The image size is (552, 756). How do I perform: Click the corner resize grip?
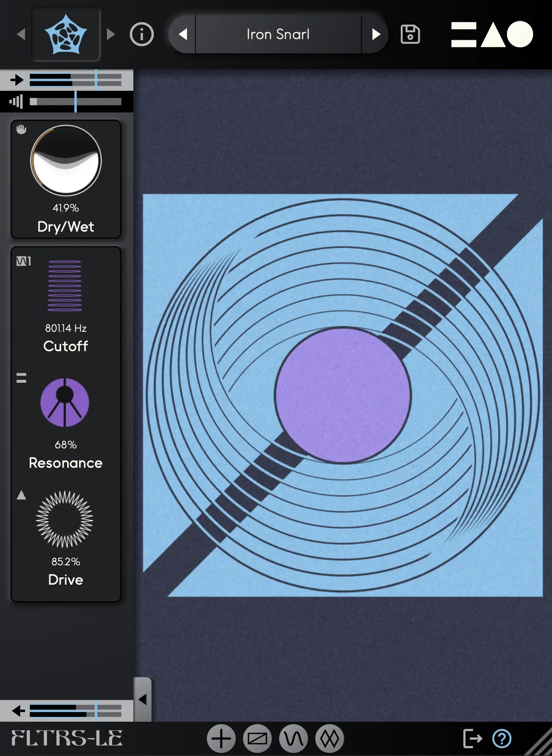[539, 743]
